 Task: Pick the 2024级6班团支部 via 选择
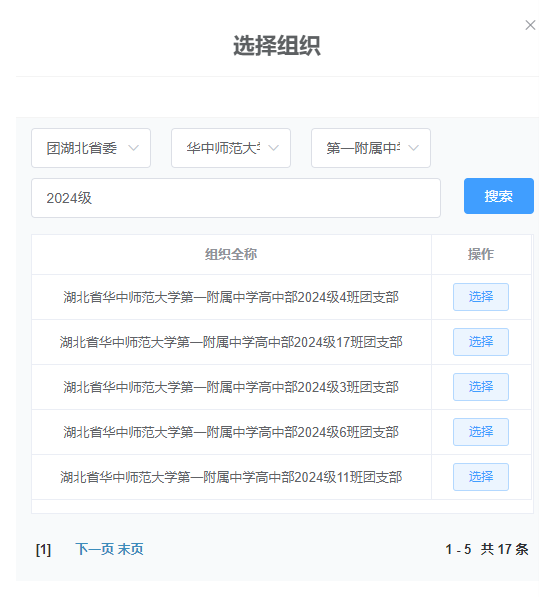coord(481,432)
